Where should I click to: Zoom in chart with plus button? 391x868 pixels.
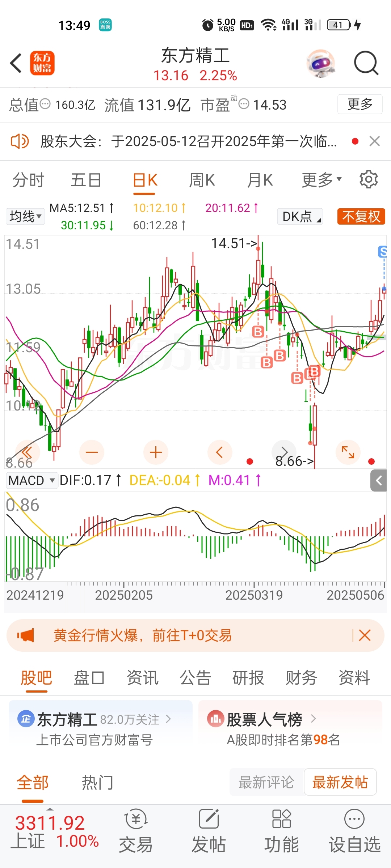coord(156,452)
